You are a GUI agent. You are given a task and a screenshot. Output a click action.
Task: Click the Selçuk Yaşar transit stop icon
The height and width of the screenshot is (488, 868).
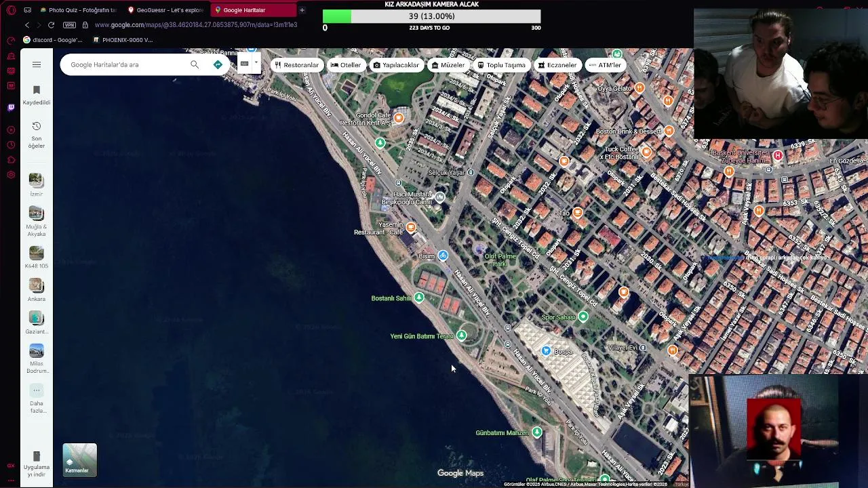tap(471, 172)
